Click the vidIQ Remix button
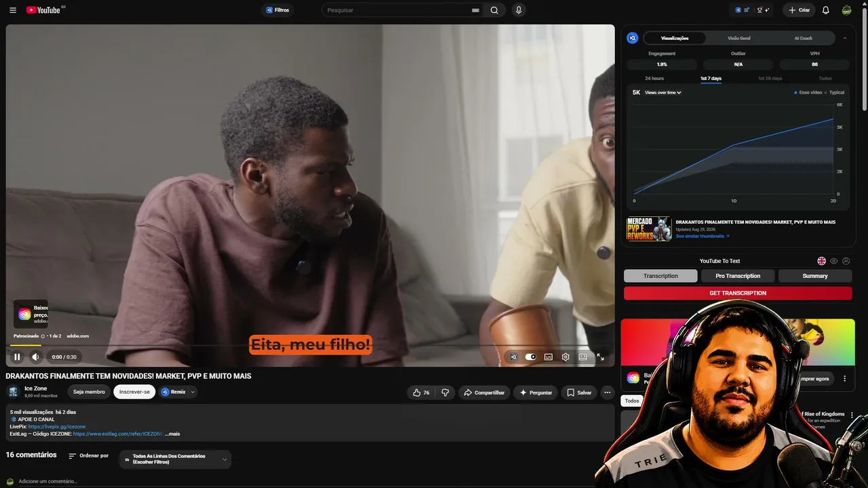Viewport: 868px width, 488px height. (x=174, y=392)
